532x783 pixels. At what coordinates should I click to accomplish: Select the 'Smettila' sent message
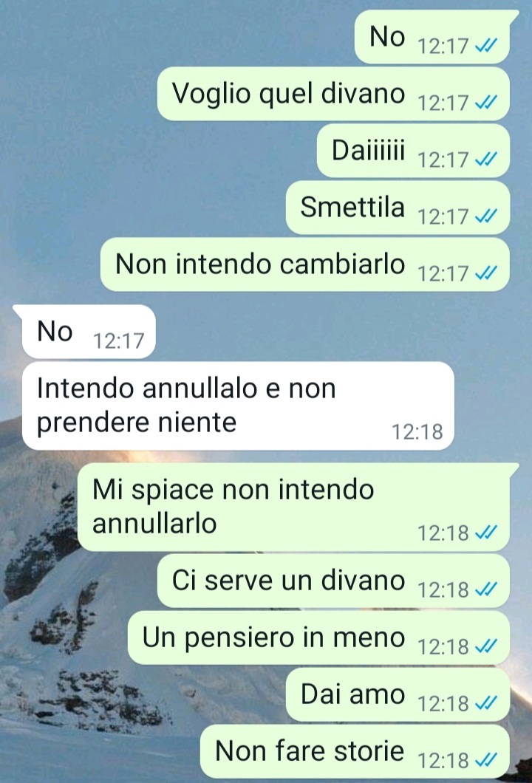pos(398,208)
